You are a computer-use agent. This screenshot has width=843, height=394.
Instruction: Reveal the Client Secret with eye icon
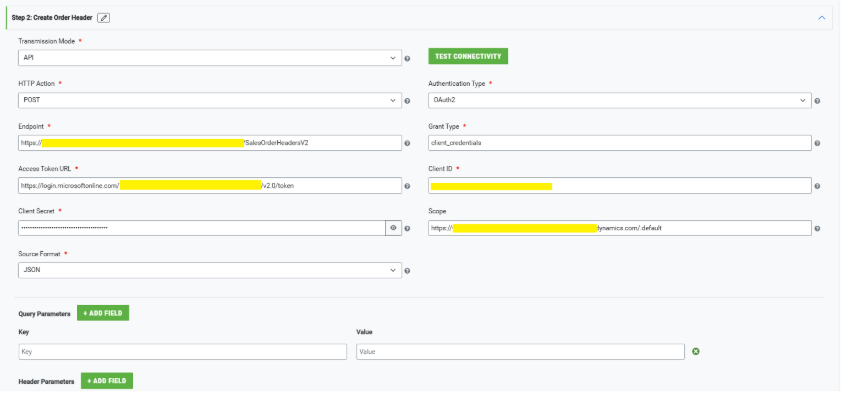394,228
